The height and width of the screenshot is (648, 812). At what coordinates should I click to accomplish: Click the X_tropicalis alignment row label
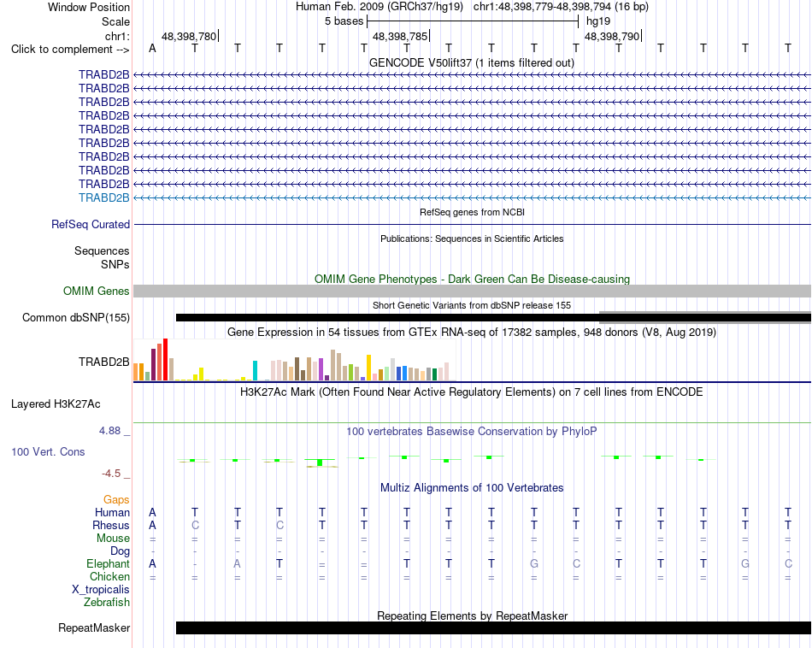click(101, 590)
